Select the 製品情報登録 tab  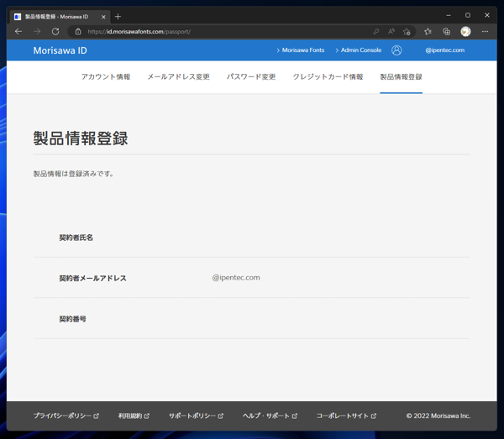click(x=402, y=76)
